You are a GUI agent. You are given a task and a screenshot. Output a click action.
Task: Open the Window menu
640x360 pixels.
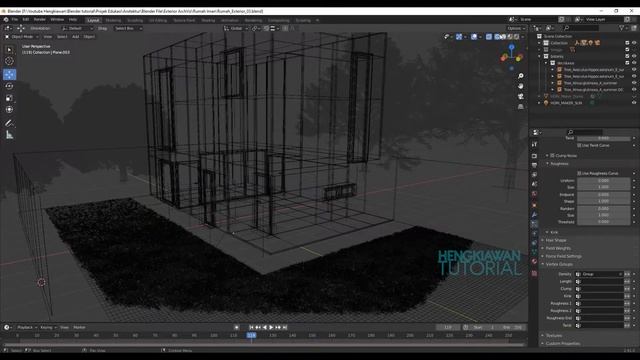(x=57, y=20)
